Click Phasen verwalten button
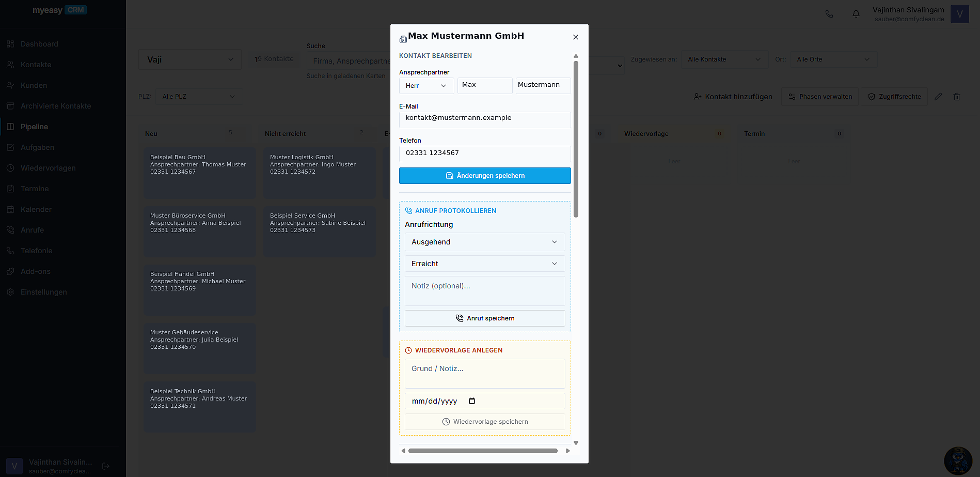This screenshot has height=477, width=980. 820,97
